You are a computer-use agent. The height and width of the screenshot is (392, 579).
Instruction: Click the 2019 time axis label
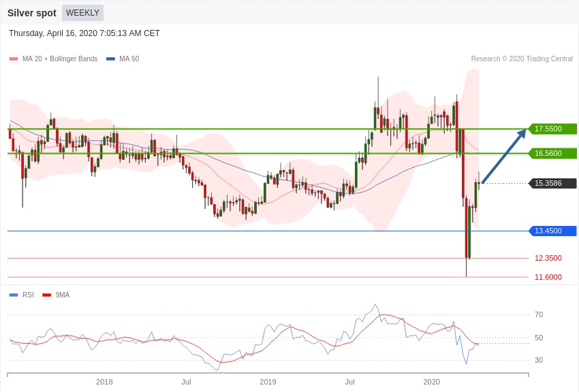click(x=268, y=382)
